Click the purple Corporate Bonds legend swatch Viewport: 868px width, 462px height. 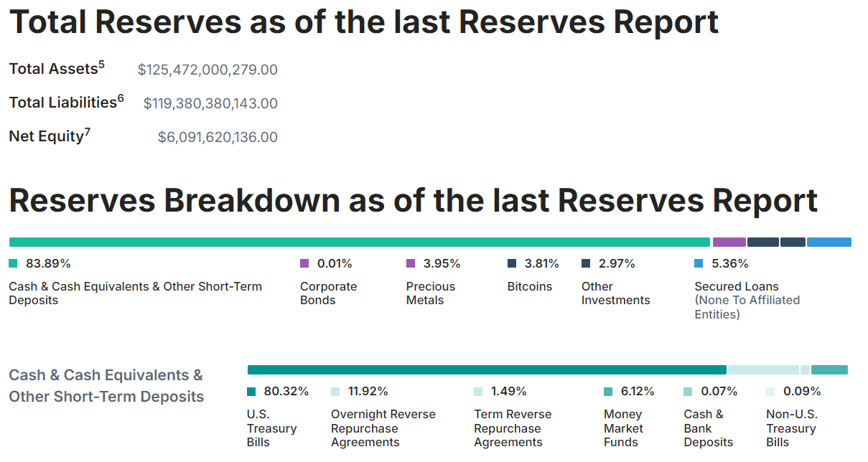[304, 263]
